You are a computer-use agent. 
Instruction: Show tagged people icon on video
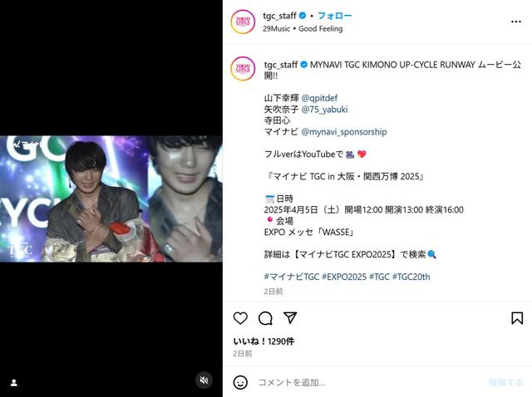pyautogui.click(x=14, y=383)
